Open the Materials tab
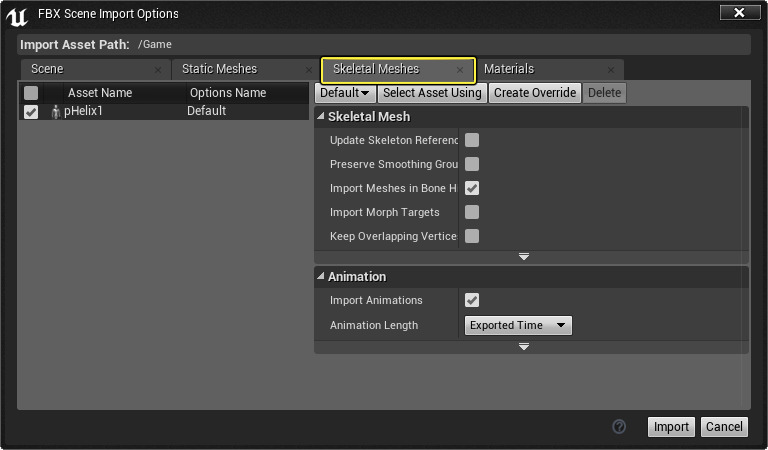Image resolution: width=768 pixels, height=450 pixels. point(509,69)
